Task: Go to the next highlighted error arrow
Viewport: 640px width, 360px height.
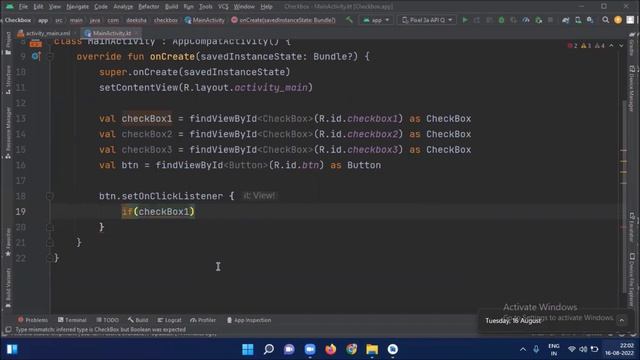Action: [621, 46]
